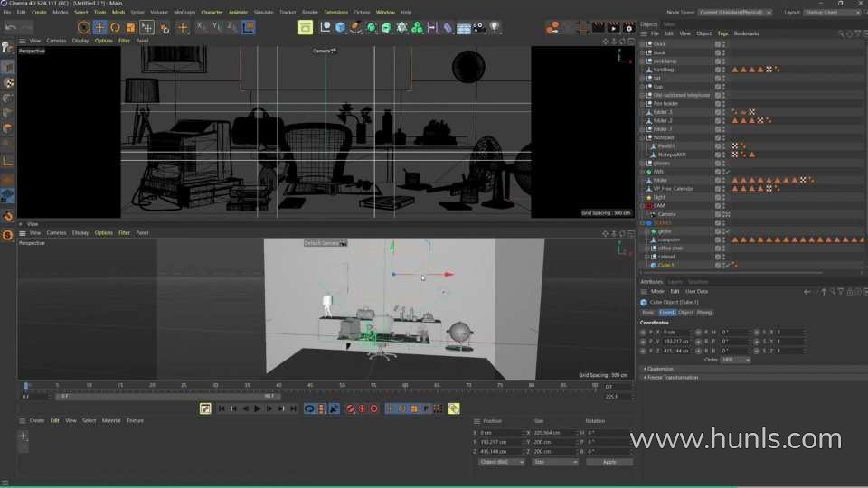The height and width of the screenshot is (488, 868).
Task: Switch to the Coord. tab in Attributes
Action: [x=666, y=313]
